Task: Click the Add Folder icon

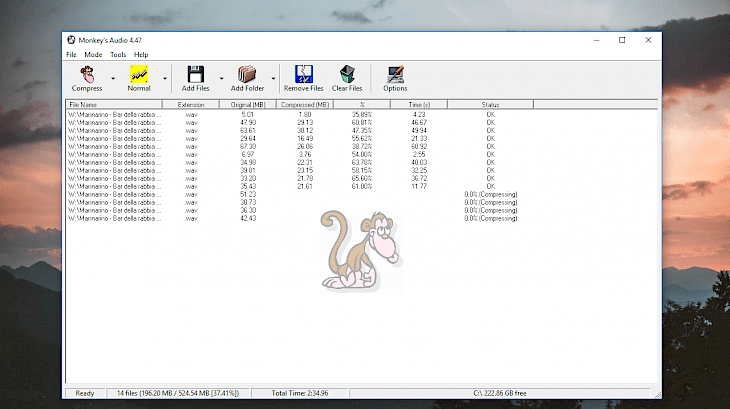Action: pos(247,74)
